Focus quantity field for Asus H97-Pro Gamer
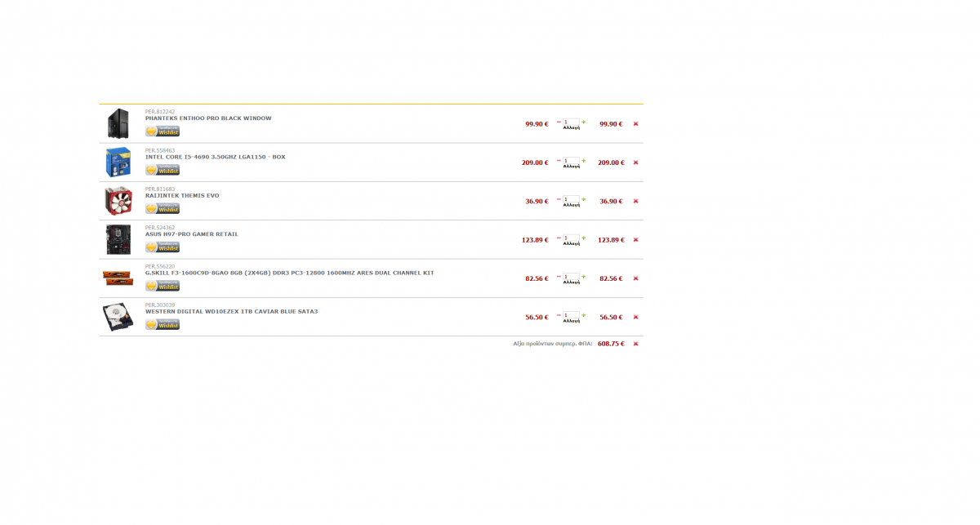The image size is (980, 525). (x=571, y=238)
